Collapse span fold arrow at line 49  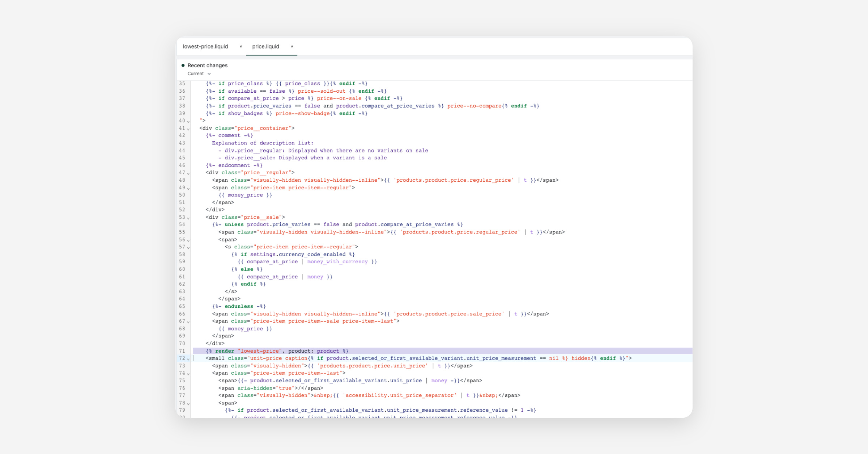(x=188, y=188)
